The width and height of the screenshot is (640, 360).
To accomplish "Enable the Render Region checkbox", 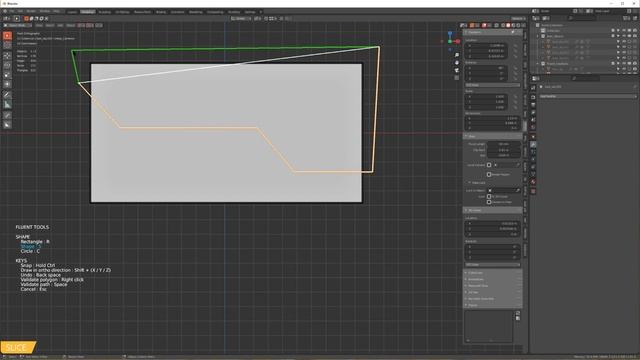I will [489, 174].
